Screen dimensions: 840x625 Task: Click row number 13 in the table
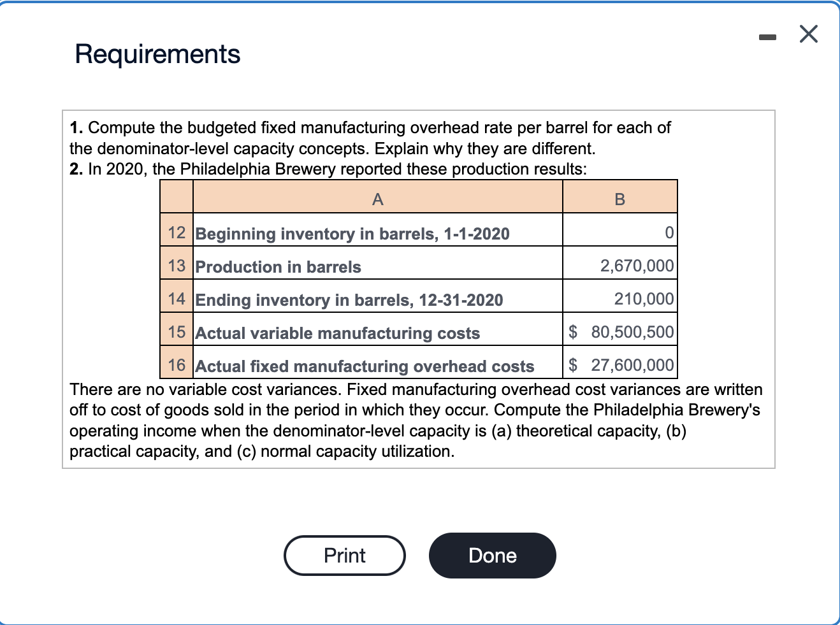coord(176,266)
